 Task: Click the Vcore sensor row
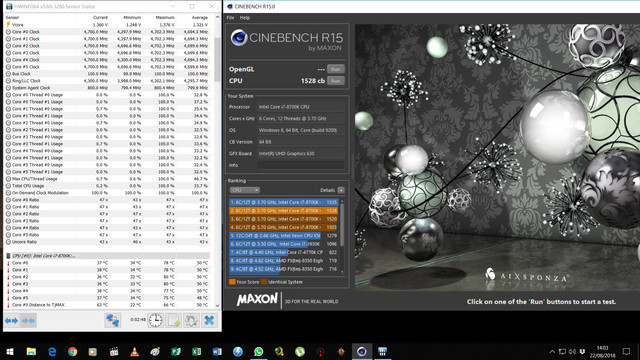[x=107, y=24]
